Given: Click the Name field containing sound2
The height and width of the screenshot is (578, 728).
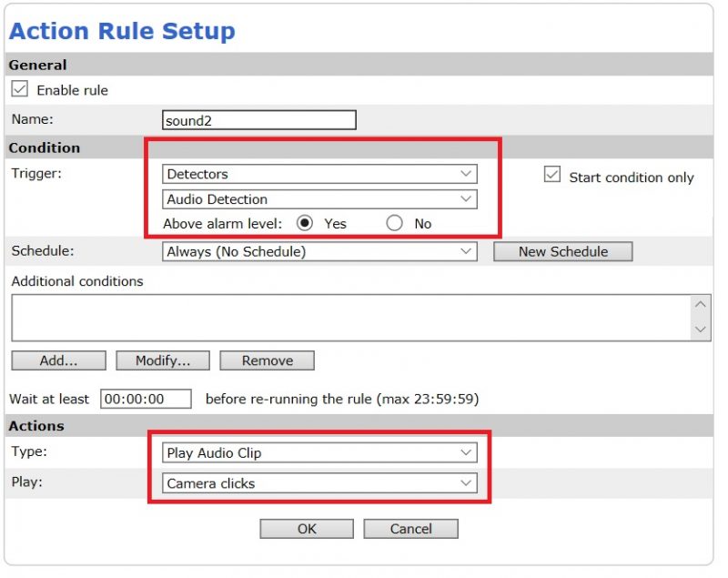Looking at the screenshot, I should [259, 120].
